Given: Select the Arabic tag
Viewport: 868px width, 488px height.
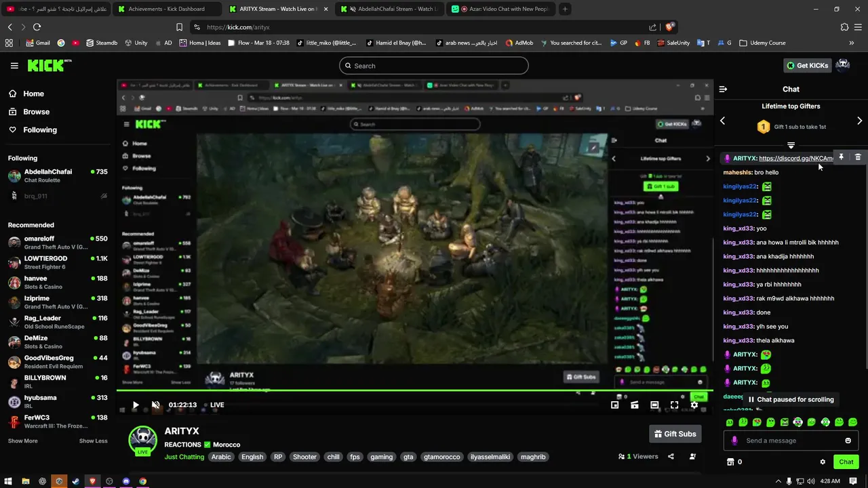Looking at the screenshot, I should pyautogui.click(x=221, y=457).
